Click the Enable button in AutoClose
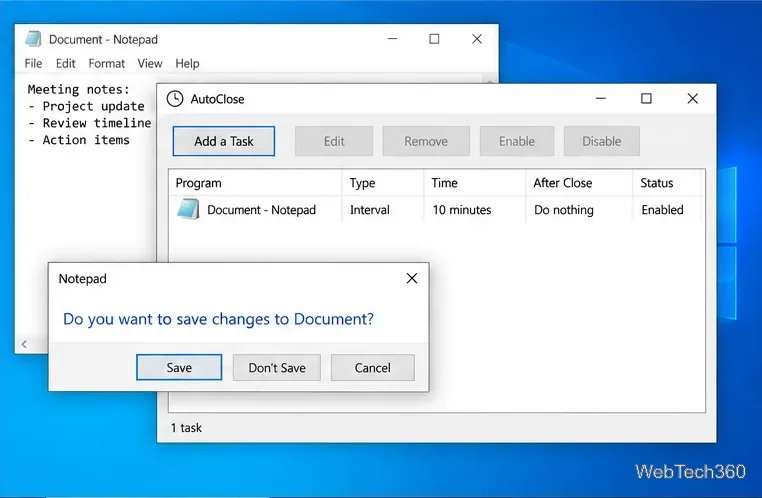The height and width of the screenshot is (498, 762). click(x=517, y=141)
